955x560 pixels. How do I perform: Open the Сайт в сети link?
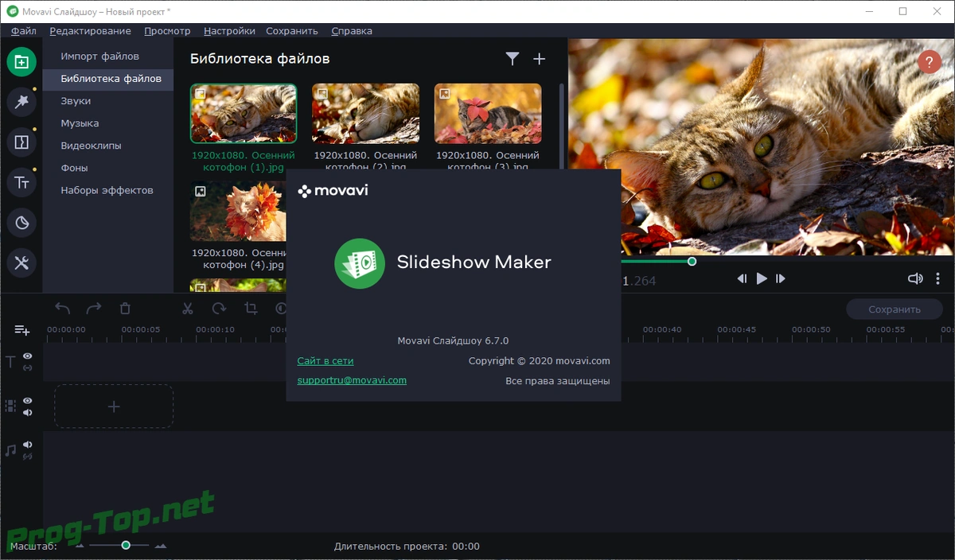pyautogui.click(x=325, y=361)
